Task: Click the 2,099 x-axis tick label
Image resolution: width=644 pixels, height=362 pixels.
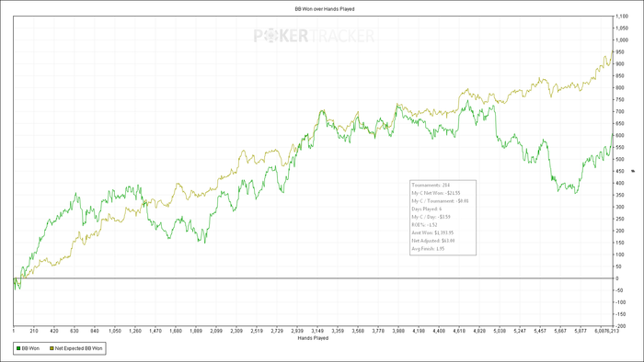Action: pos(216,331)
